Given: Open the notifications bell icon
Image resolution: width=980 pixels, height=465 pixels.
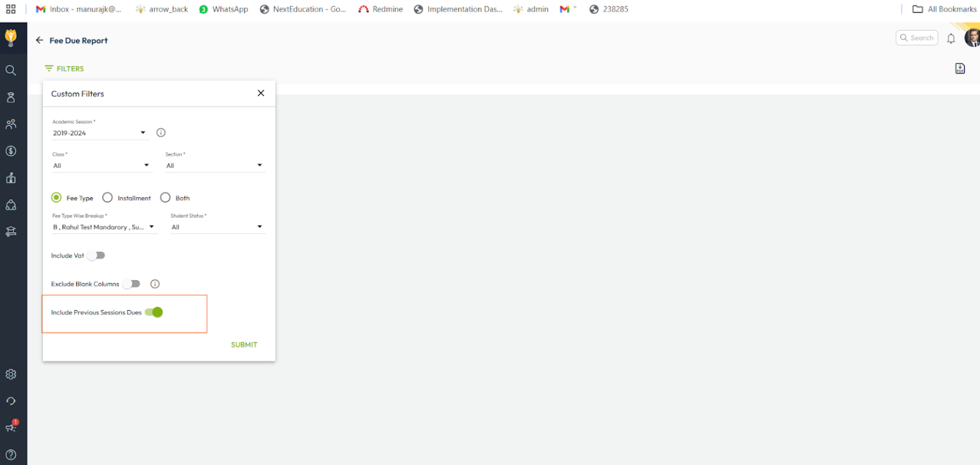Looking at the screenshot, I should [951, 38].
